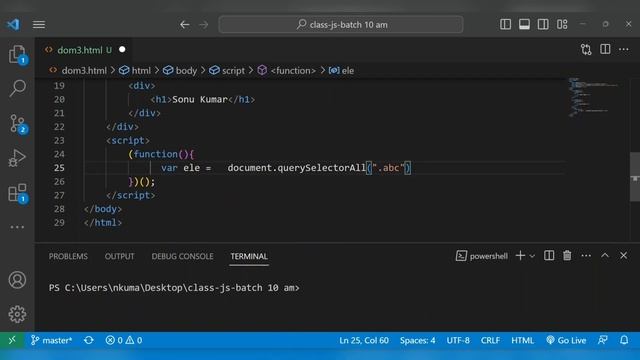This screenshot has width=640, height=360.
Task: Open terminal panel More Actions ellipsis
Action: coord(586,256)
